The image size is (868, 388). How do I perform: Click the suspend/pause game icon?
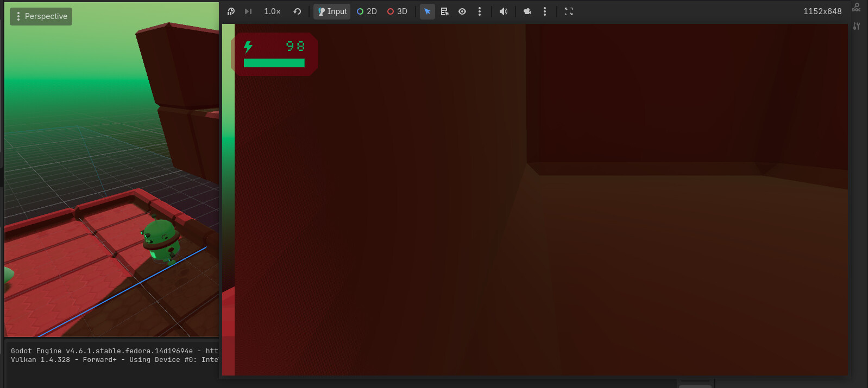pyautogui.click(x=231, y=11)
